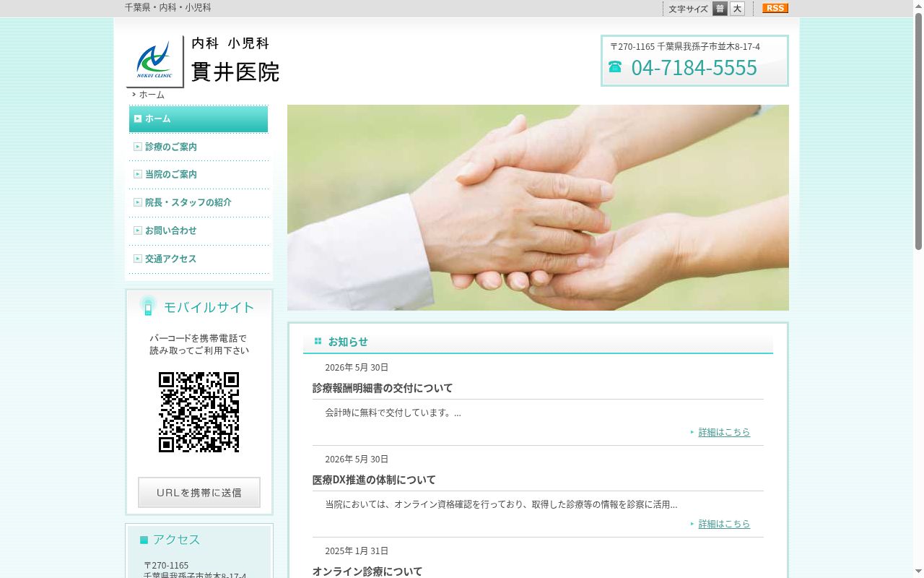924x578 pixels.
Task: Go to 当院のご案内 page
Action: point(199,174)
